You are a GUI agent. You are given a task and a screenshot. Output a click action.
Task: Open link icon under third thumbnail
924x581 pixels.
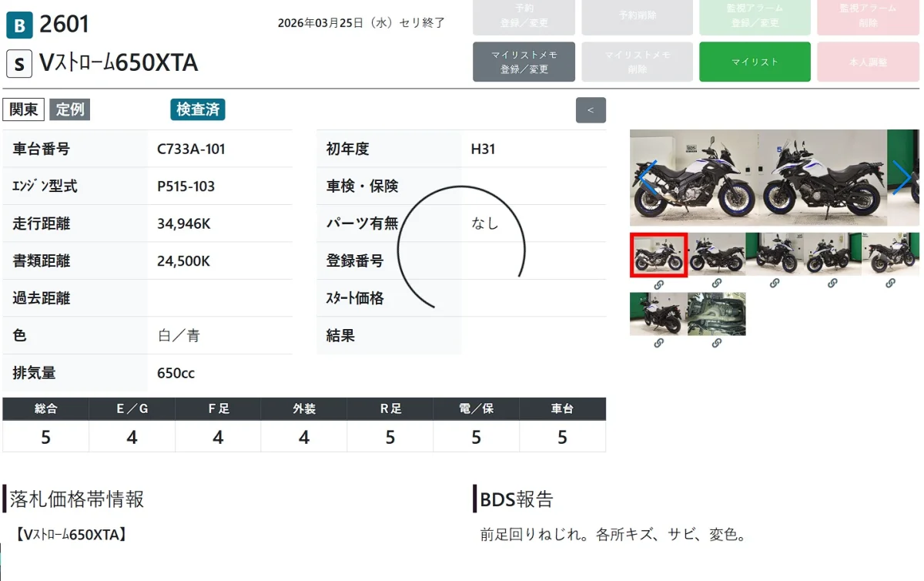774,284
